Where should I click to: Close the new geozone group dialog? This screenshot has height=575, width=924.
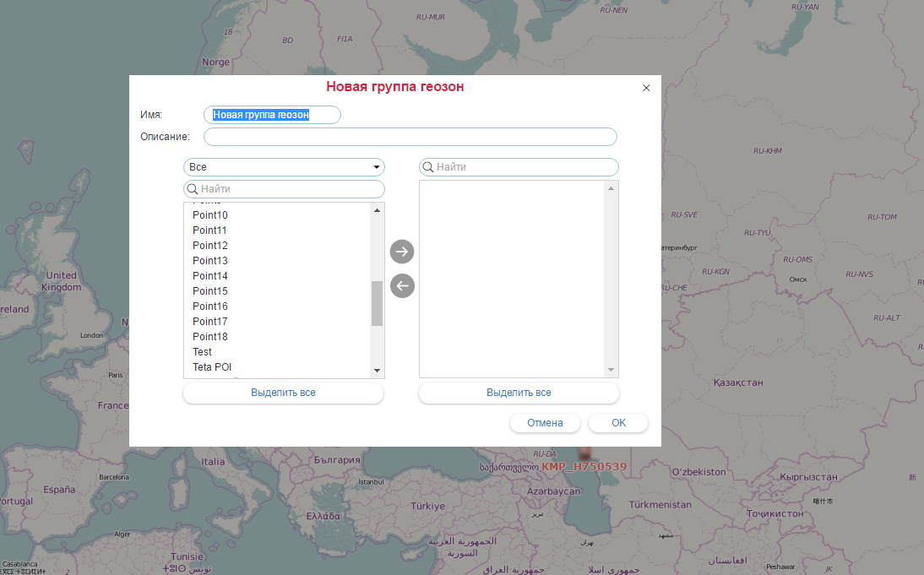tap(646, 88)
